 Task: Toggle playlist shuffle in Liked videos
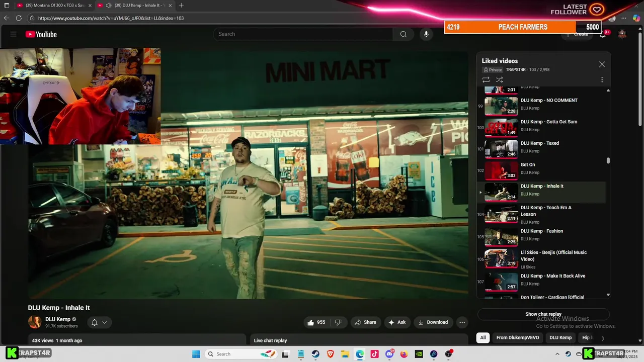coord(499,80)
